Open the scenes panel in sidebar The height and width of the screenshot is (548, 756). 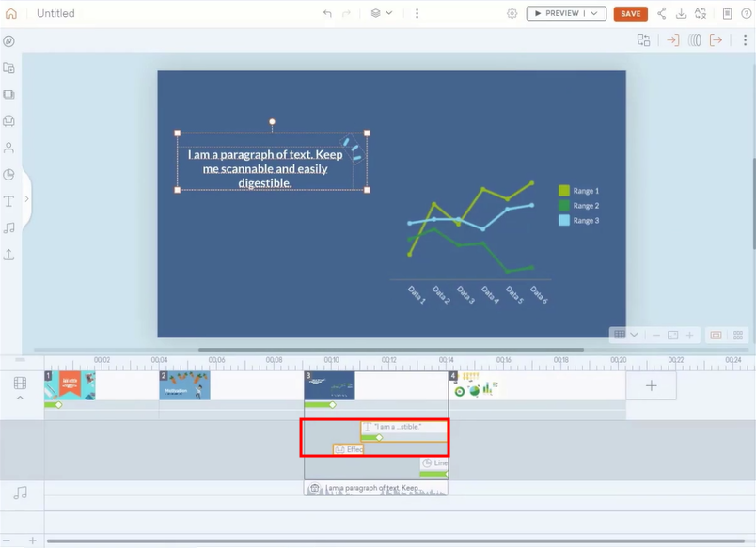[x=8, y=94]
